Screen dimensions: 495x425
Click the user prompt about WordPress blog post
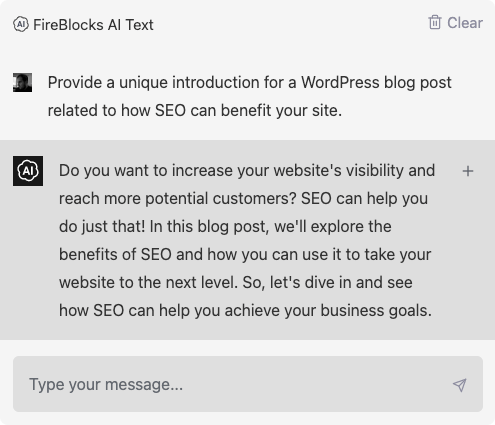click(249, 96)
